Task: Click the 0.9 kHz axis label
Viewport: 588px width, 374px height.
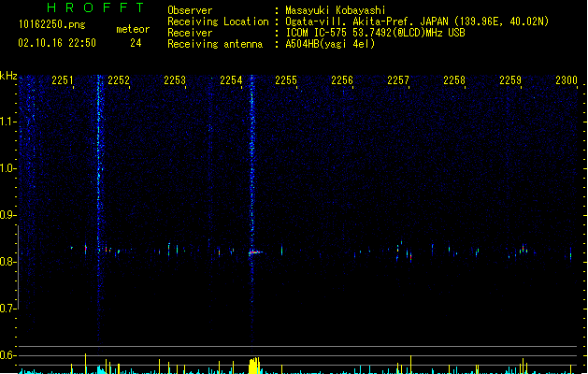Action: point(7,215)
